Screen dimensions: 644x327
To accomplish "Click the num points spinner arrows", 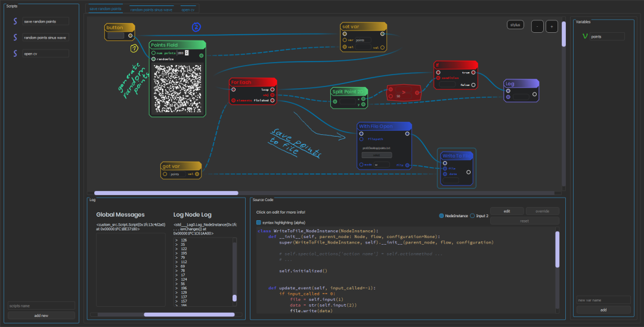I will click(x=187, y=53).
